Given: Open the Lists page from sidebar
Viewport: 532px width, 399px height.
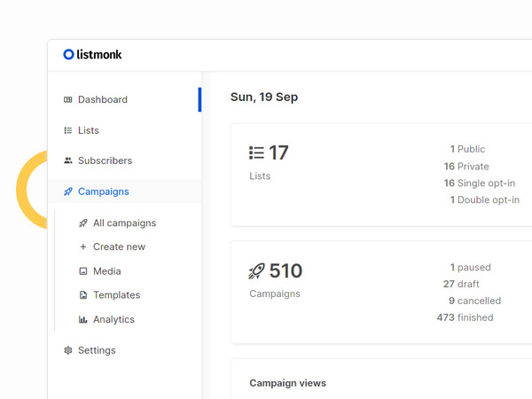Looking at the screenshot, I should tap(89, 130).
